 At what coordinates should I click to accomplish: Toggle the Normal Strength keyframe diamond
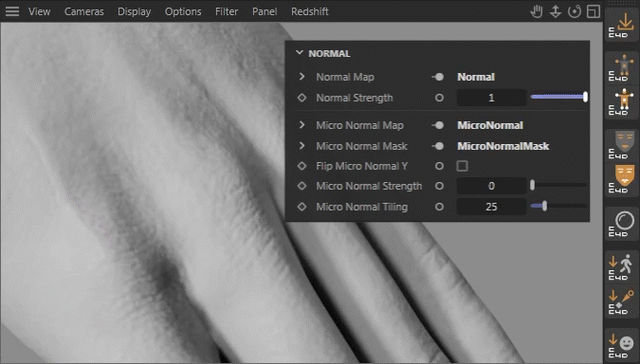[302, 98]
